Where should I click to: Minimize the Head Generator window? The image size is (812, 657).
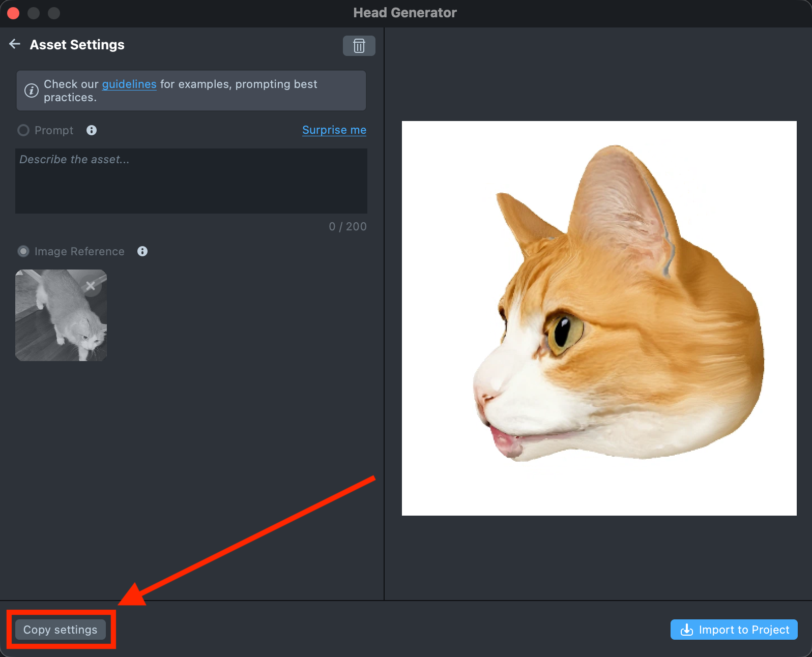(34, 13)
